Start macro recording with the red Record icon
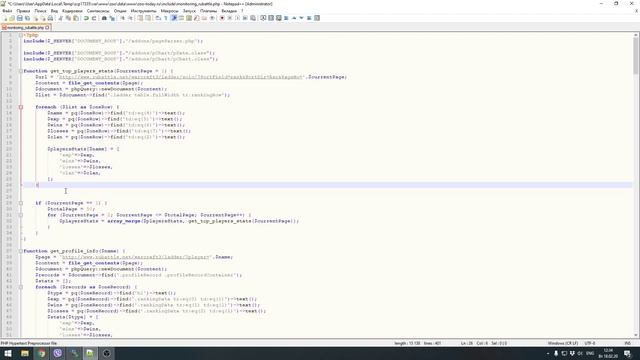640x360 pixels. (x=222, y=18)
